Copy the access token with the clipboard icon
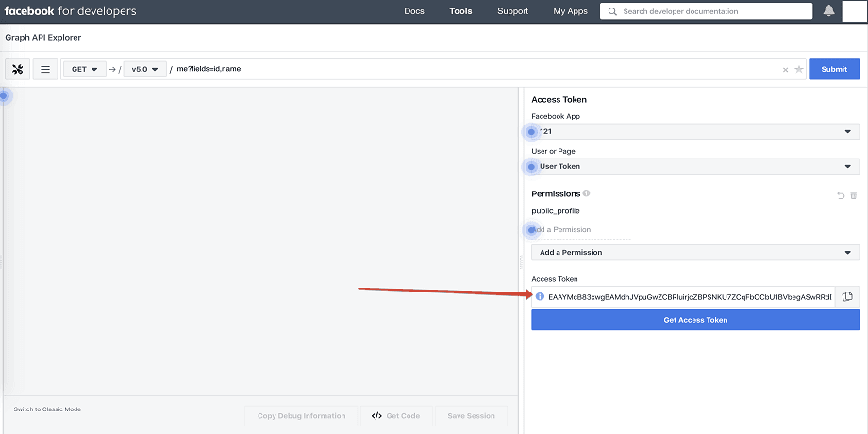The width and height of the screenshot is (868, 434). [x=847, y=296]
